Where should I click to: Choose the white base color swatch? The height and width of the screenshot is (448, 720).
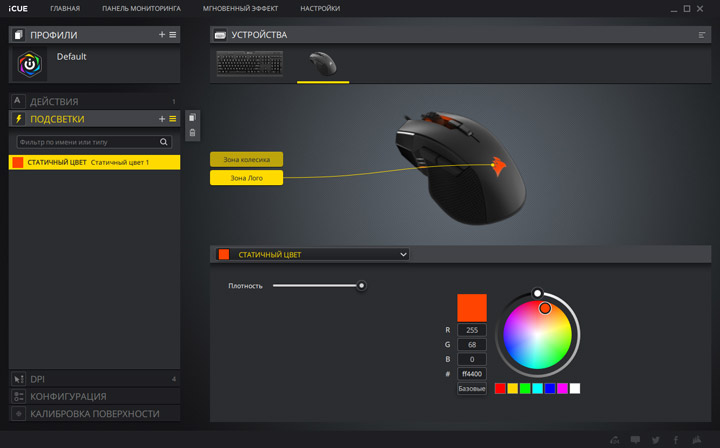[x=574, y=388]
